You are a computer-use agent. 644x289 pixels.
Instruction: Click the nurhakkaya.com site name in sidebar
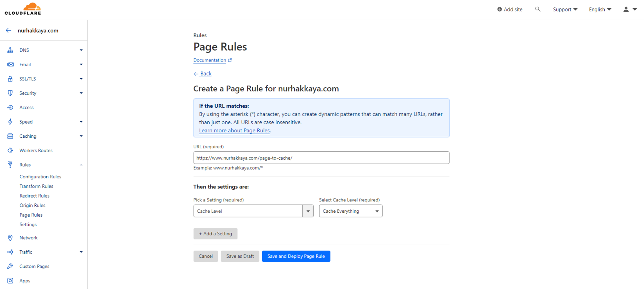point(38,31)
